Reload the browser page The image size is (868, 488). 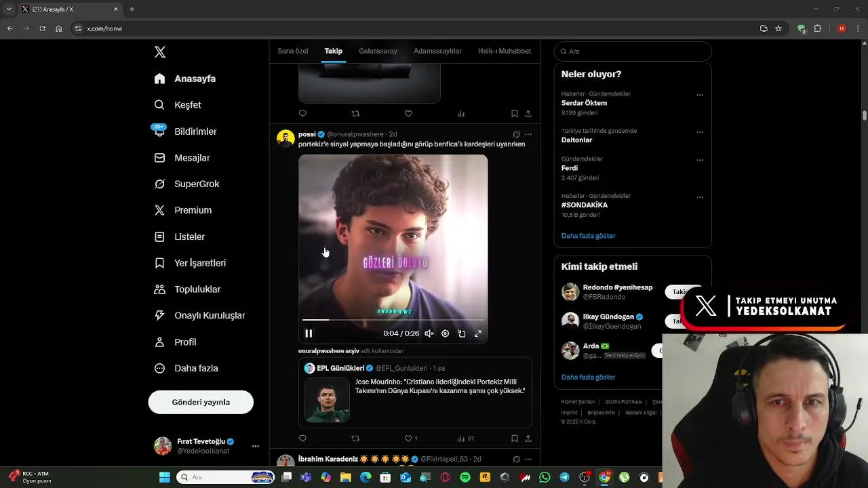click(42, 28)
